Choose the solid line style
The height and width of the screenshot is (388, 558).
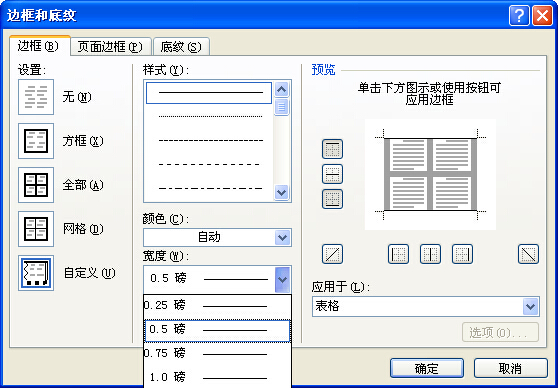[x=209, y=93]
